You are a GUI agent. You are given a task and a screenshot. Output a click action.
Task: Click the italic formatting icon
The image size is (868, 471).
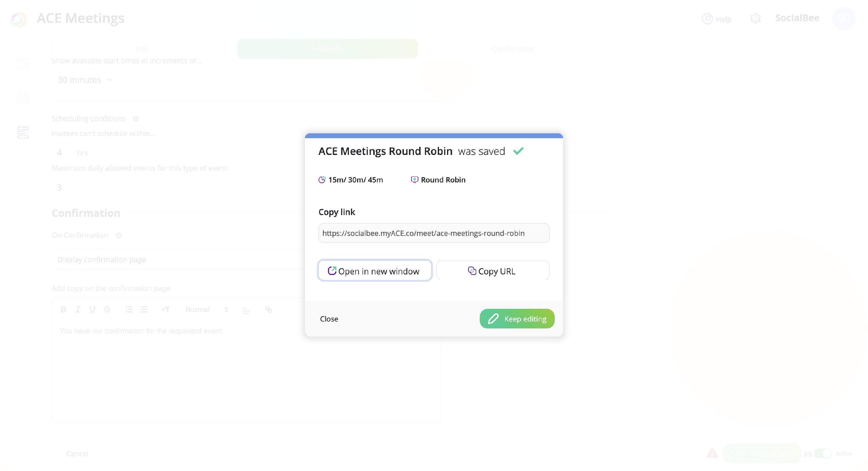78,309
